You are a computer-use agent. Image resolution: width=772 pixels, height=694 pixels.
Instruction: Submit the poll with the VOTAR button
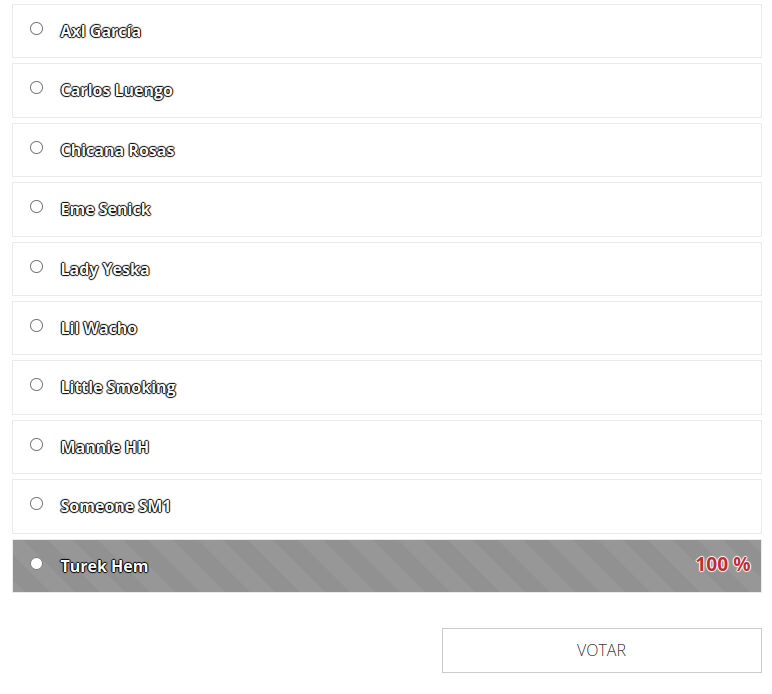(602, 650)
